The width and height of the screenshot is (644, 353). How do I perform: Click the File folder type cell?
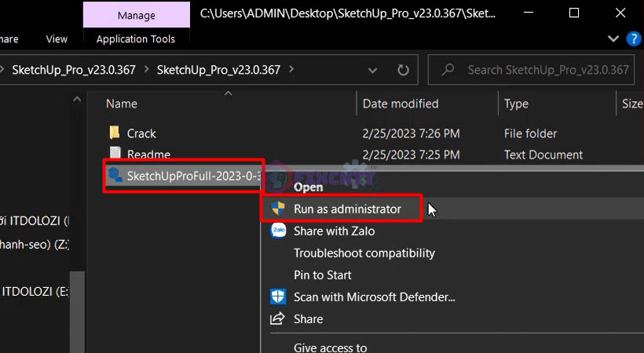point(530,133)
